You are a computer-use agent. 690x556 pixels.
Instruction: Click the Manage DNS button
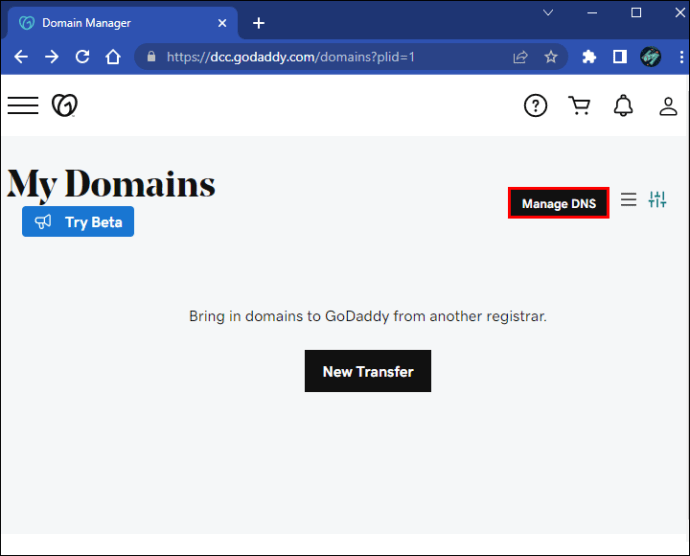(x=558, y=203)
